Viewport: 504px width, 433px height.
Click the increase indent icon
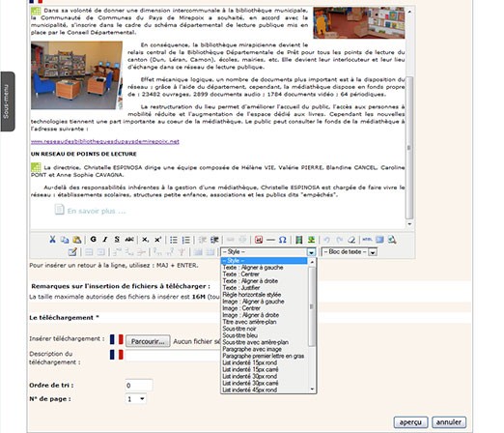pyautogui.click(x=214, y=240)
